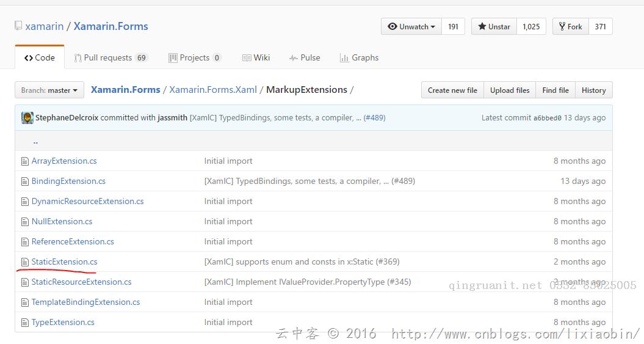
Task: Open TemplateBindingExtension.cs file
Action: pyautogui.click(x=86, y=302)
